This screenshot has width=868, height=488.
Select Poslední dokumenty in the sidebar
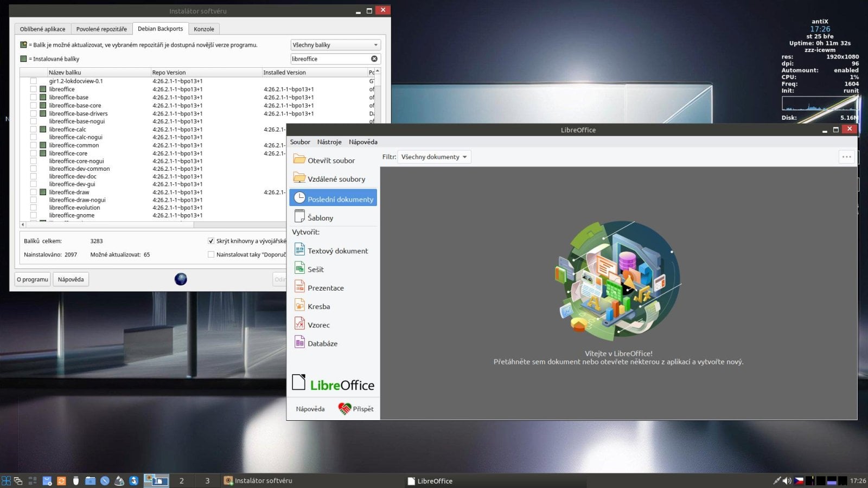[x=333, y=198]
